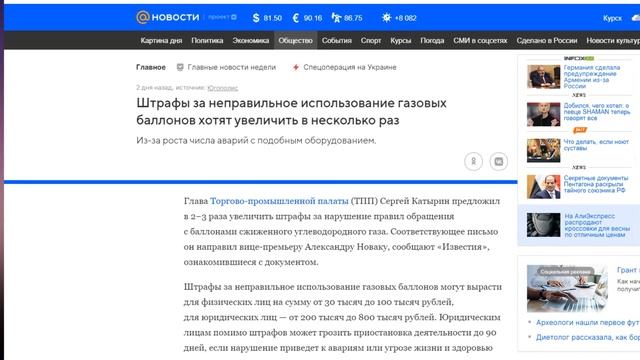Follow the Торгово-промышленной палаты link

279,201
